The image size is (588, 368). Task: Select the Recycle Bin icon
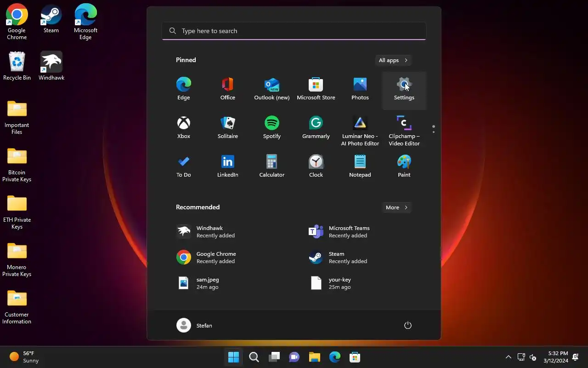17,66
